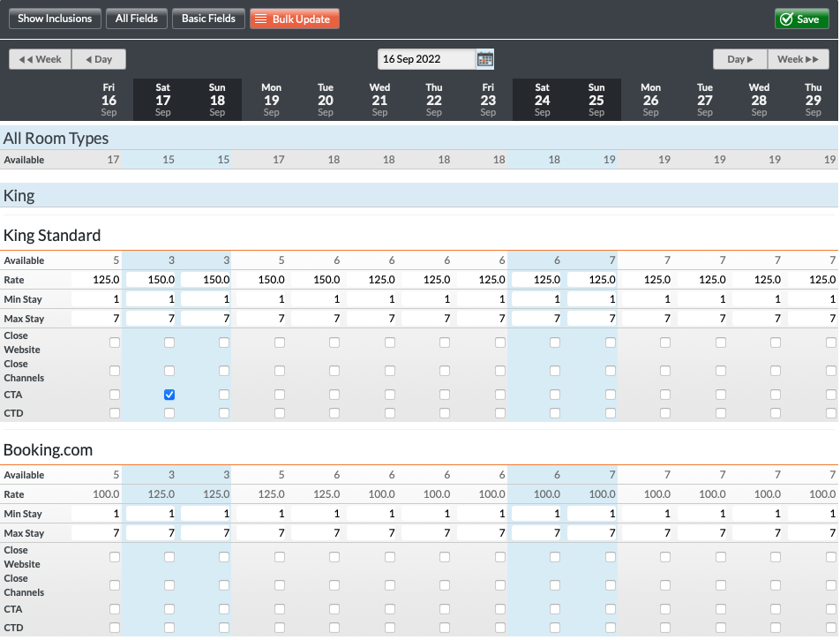Go back one day

tap(98, 59)
